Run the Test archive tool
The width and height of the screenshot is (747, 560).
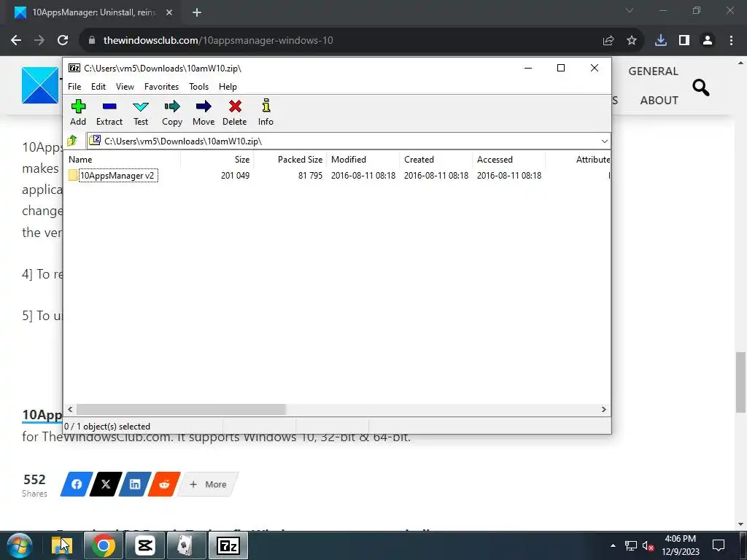[141, 112]
